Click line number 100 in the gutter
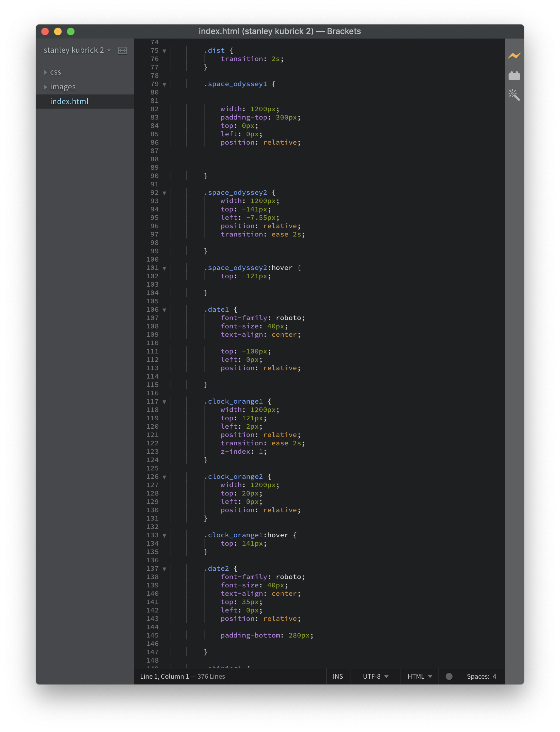 pyautogui.click(x=152, y=260)
